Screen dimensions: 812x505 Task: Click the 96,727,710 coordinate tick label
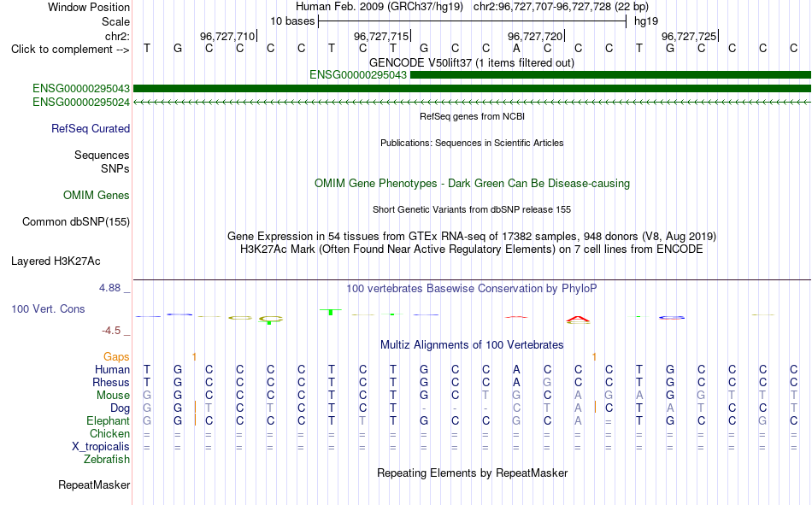[x=227, y=36]
